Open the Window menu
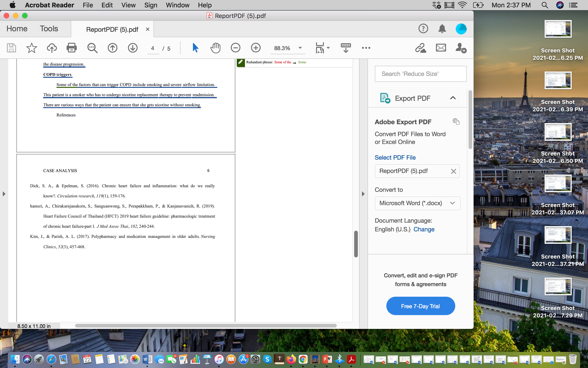 pyautogui.click(x=178, y=5)
